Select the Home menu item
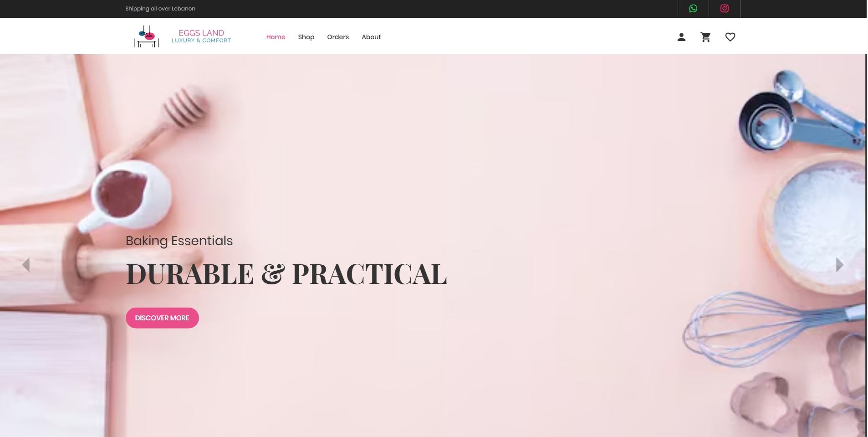This screenshot has width=868, height=437. pos(276,37)
